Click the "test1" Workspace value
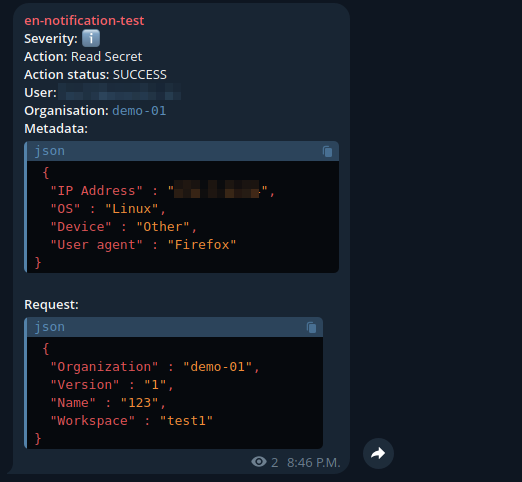522x482 pixels. [186, 421]
